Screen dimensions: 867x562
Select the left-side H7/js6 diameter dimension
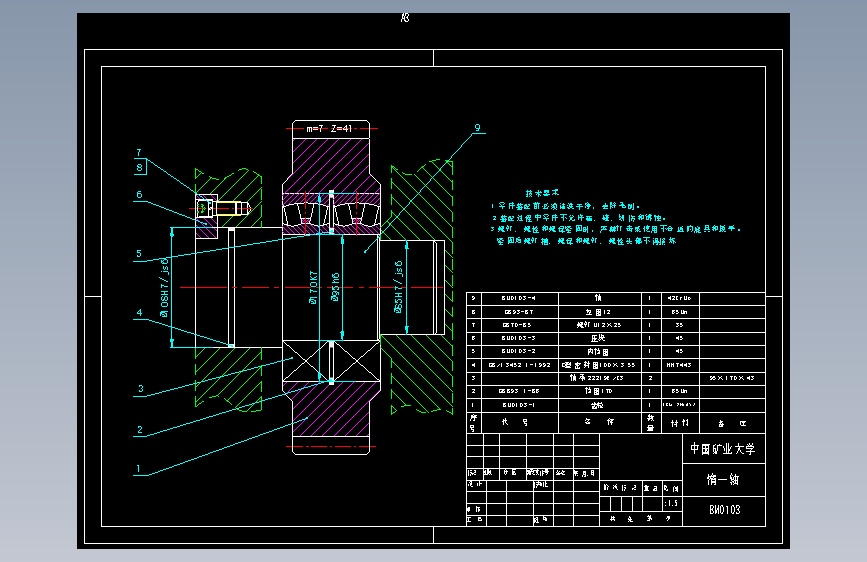point(164,288)
